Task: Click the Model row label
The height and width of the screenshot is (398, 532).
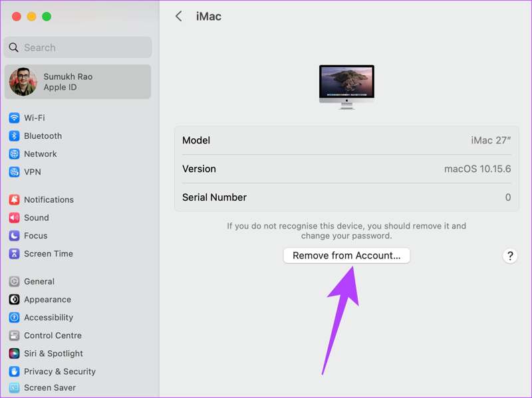Action: 196,140
